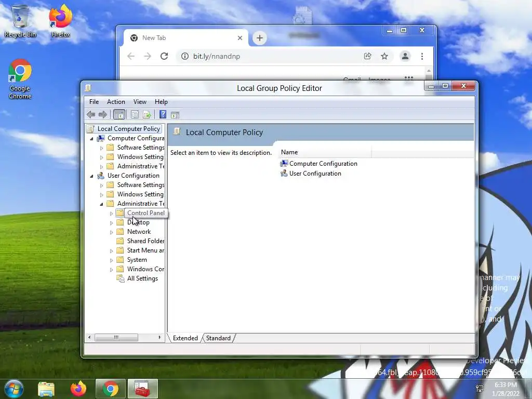Expand the Windows Components folder arrow
Screen dimensions: 532x399
(x=111, y=270)
